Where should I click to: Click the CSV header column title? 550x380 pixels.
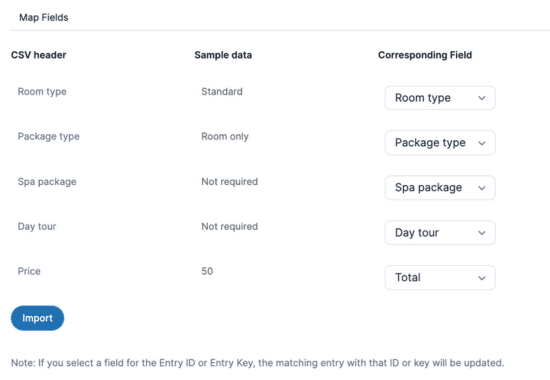click(x=39, y=55)
